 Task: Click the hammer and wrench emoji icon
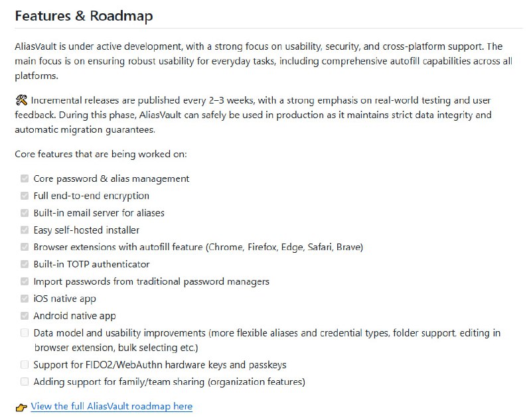click(x=21, y=101)
